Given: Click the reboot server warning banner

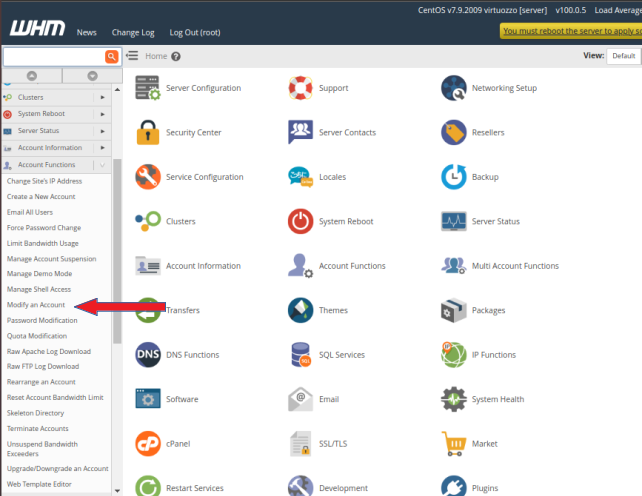Looking at the screenshot, I should click(x=571, y=31).
